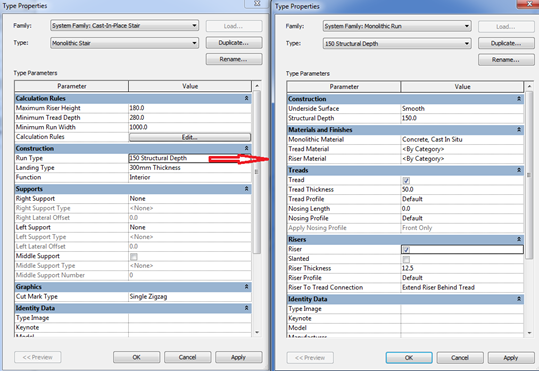Open the Type dropdown showing 150 Structural Depth
Screen dimensions: 539x371
point(397,44)
